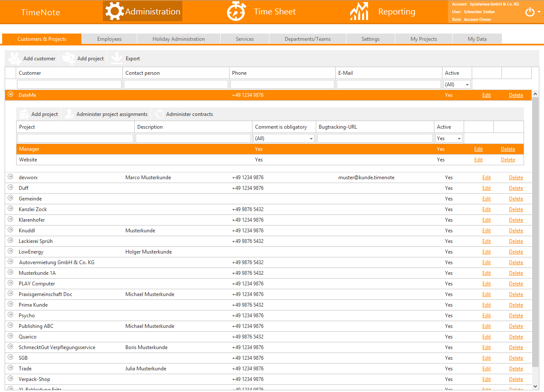Click the Add customer toolbar icon
This screenshot has height=392, width=544.
tap(15, 59)
